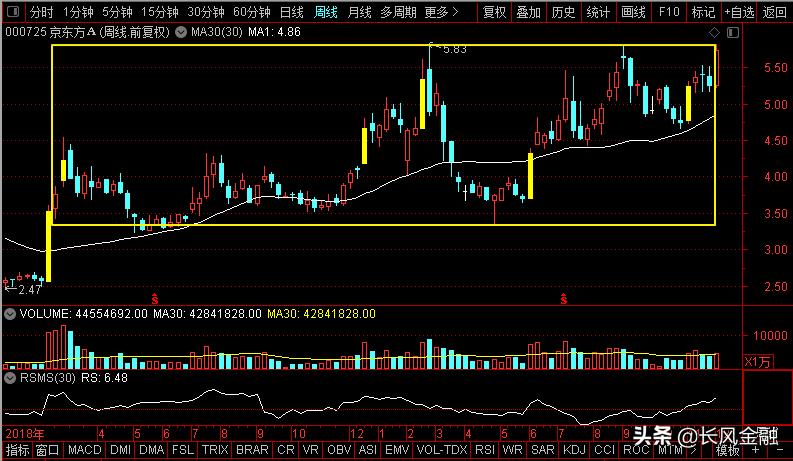793x461 pixels.
Task: Click the 复权 button
Action: click(x=494, y=12)
